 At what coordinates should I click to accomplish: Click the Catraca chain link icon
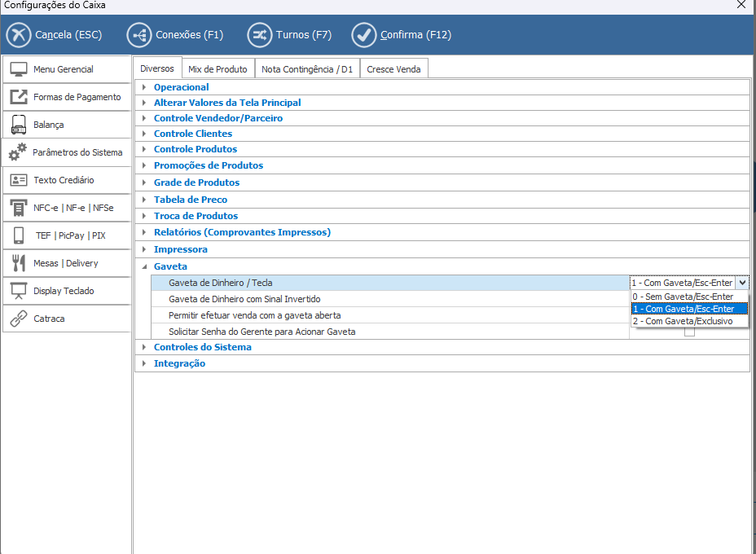click(19, 319)
